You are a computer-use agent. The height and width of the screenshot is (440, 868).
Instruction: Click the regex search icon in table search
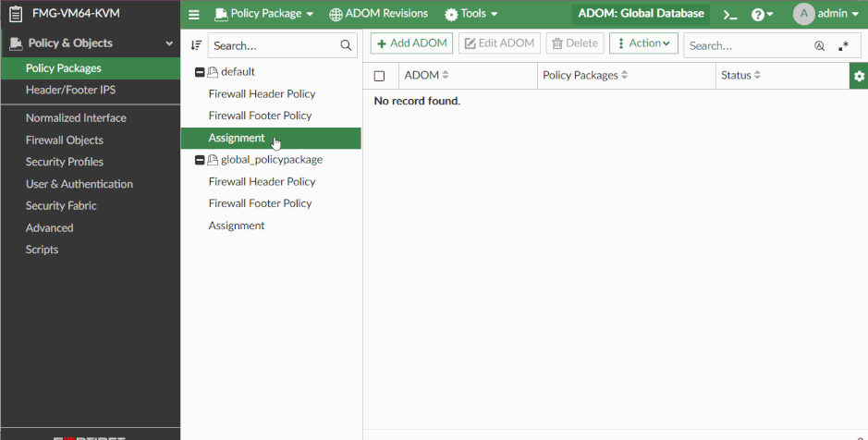click(843, 45)
